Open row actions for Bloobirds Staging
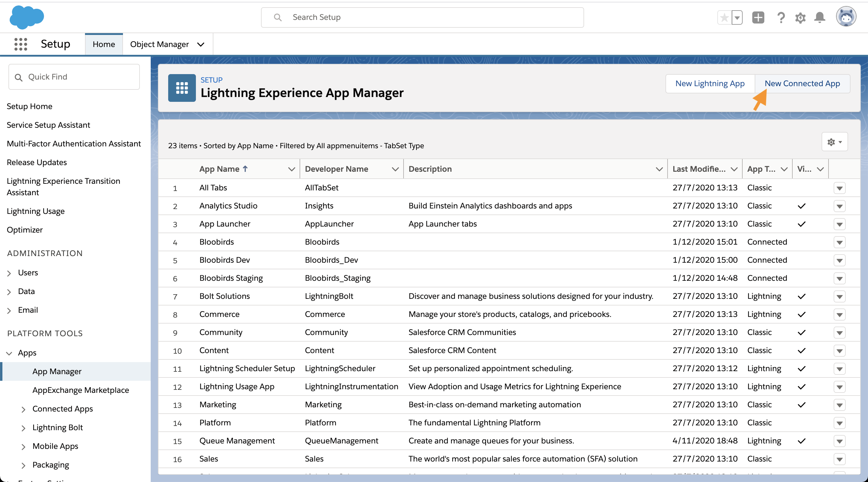 pos(839,279)
